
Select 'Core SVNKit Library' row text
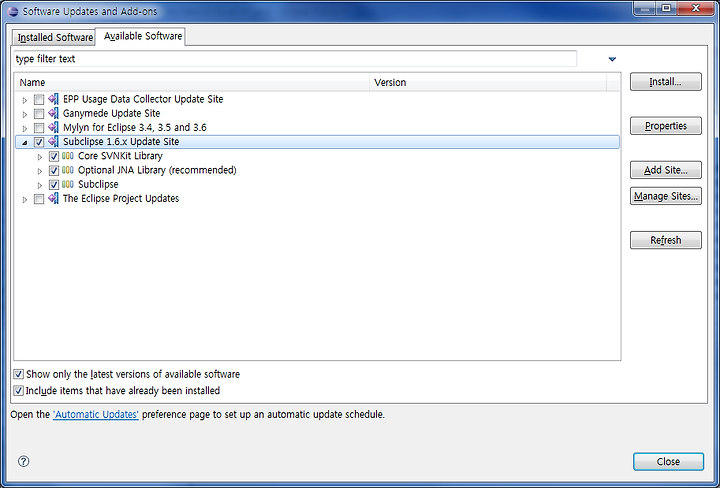tap(120, 156)
